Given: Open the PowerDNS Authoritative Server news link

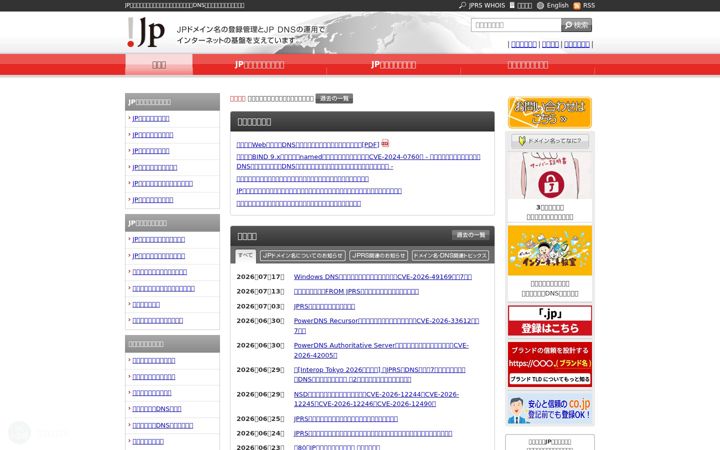Looking at the screenshot, I should 381,350.
